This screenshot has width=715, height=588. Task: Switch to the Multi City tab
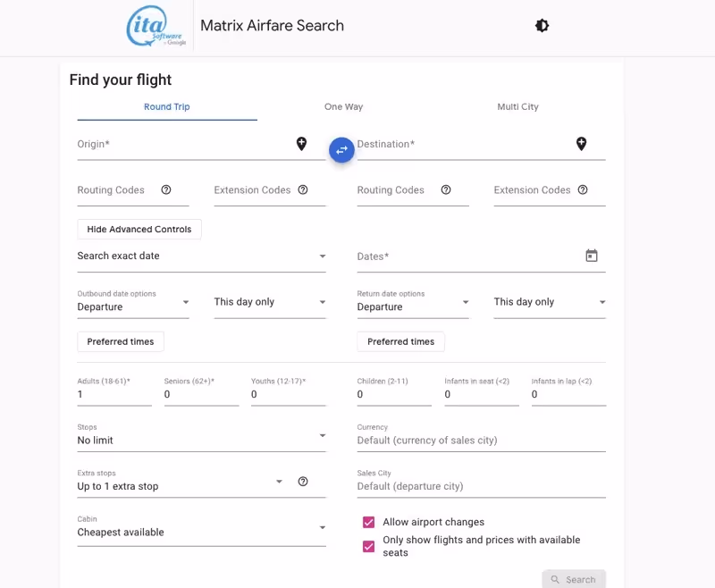coord(517,106)
